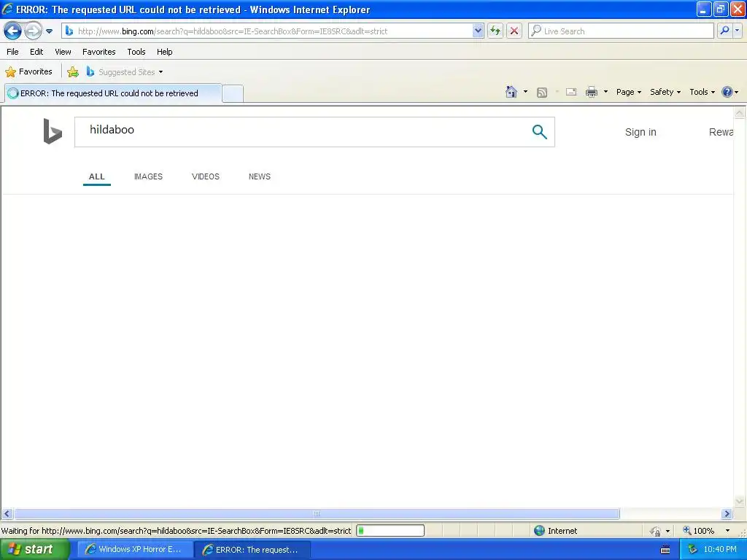Click the page loading progress bar
Image resolution: width=747 pixels, height=560 pixels.
coord(390,531)
